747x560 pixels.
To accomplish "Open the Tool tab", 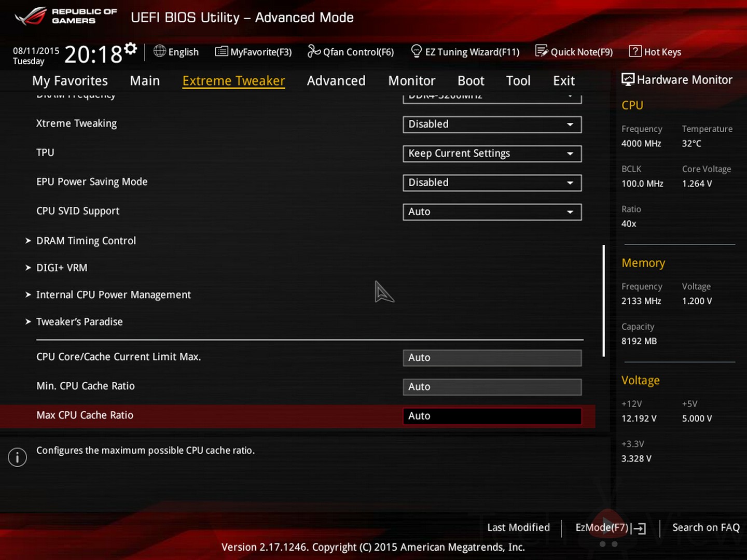I will click(518, 81).
